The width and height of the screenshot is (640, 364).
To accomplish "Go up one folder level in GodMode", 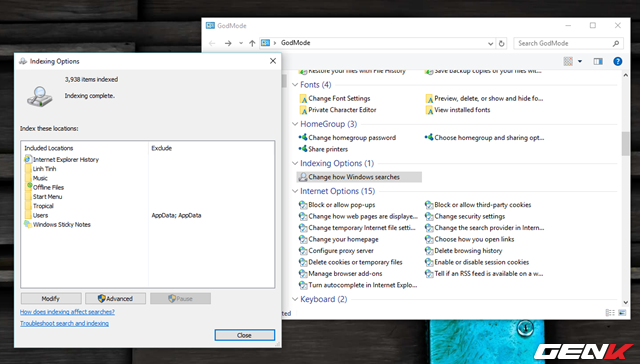I will click(252, 43).
